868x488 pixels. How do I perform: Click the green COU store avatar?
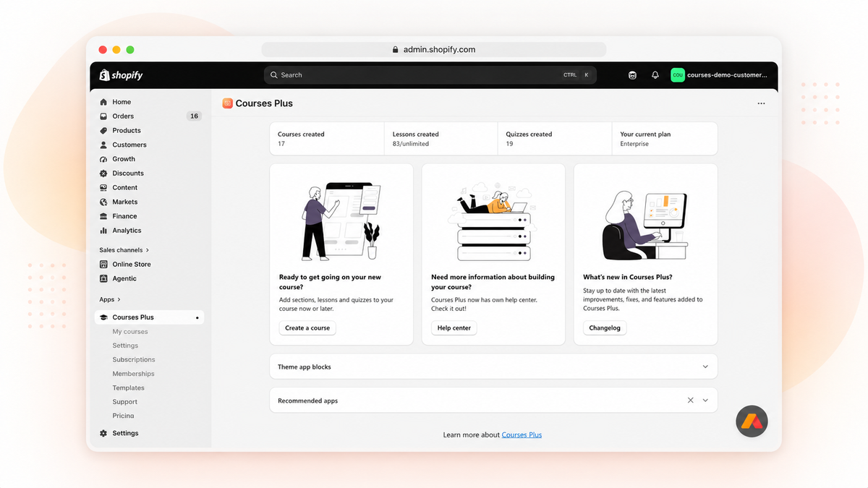click(678, 75)
